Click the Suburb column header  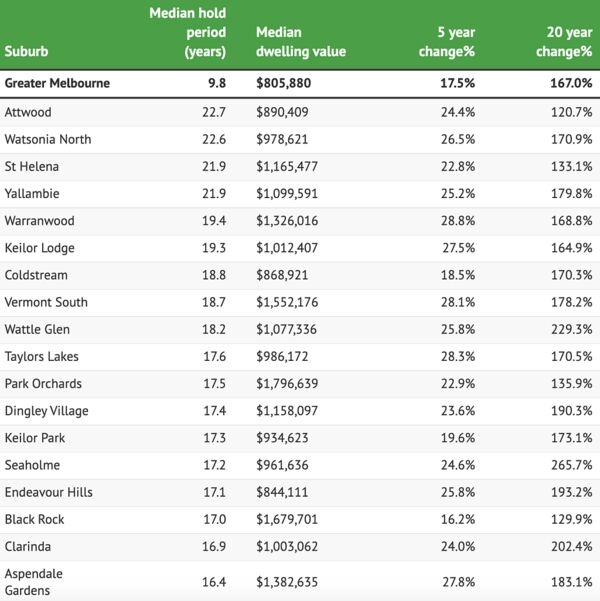click(x=27, y=49)
